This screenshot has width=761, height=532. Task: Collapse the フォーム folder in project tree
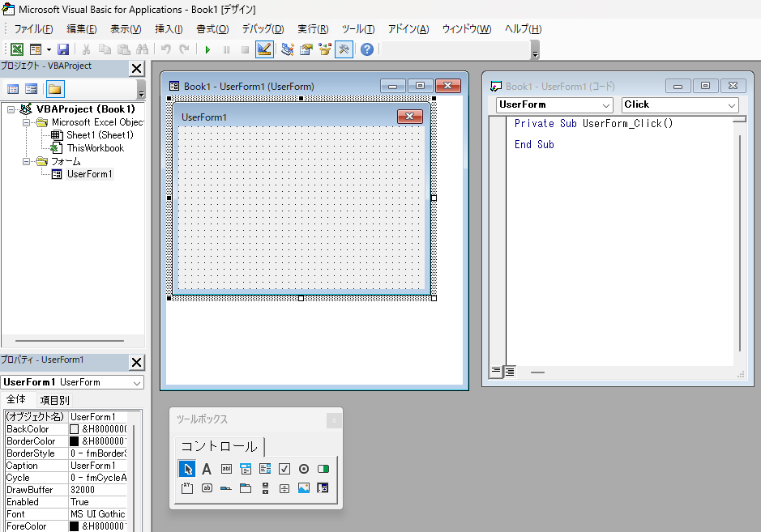pyautogui.click(x=28, y=161)
